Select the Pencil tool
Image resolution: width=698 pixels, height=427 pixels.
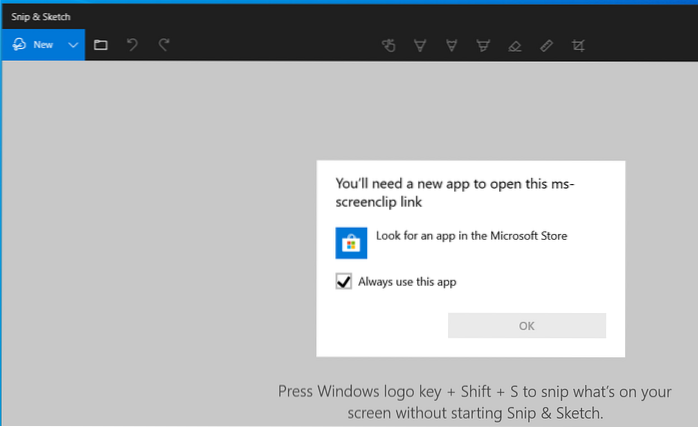(452, 45)
